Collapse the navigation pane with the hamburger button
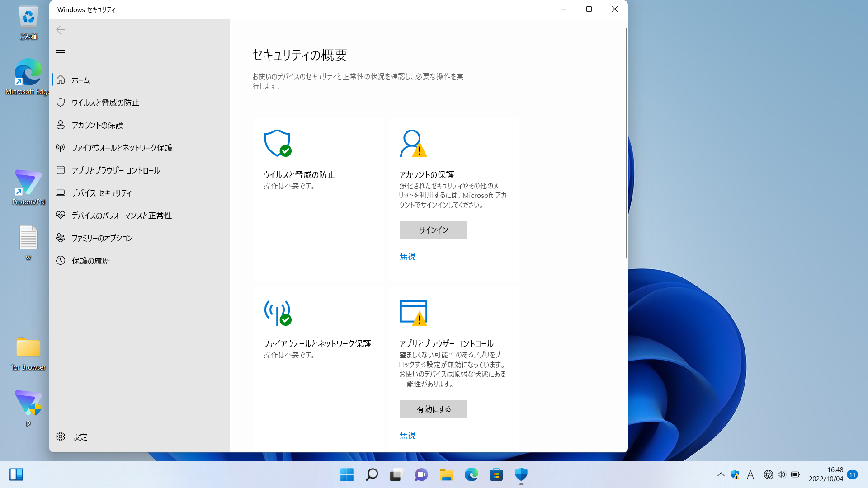This screenshot has width=868, height=488. pyautogui.click(x=61, y=52)
